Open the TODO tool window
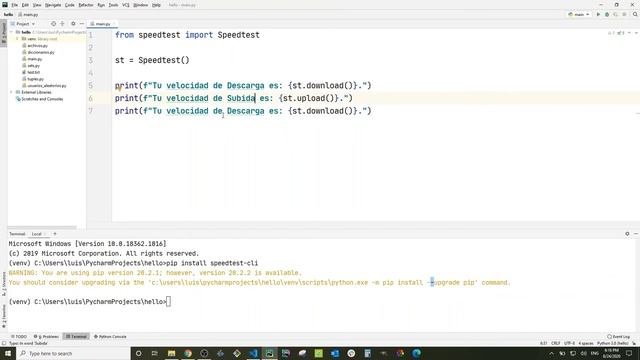 point(19,337)
